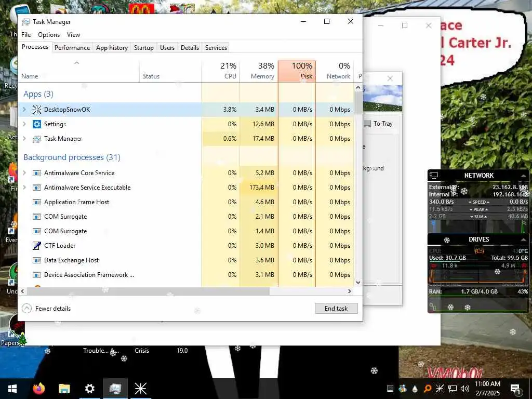Switch to the Performance tab

[72, 48]
